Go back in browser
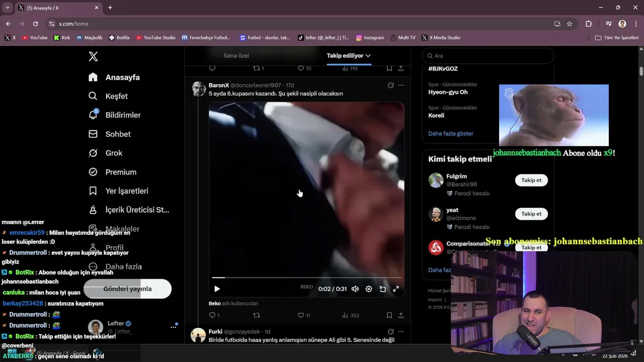644x362 pixels. click(8, 24)
